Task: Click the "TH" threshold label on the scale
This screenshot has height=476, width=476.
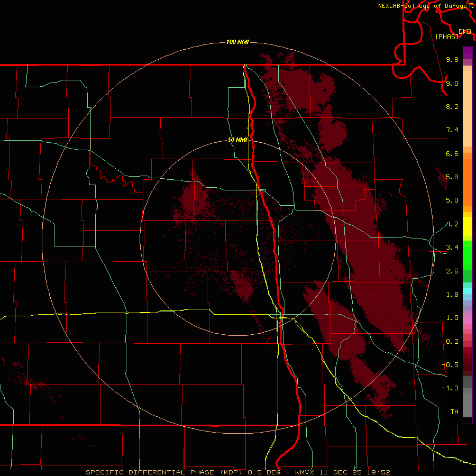Action: (454, 412)
